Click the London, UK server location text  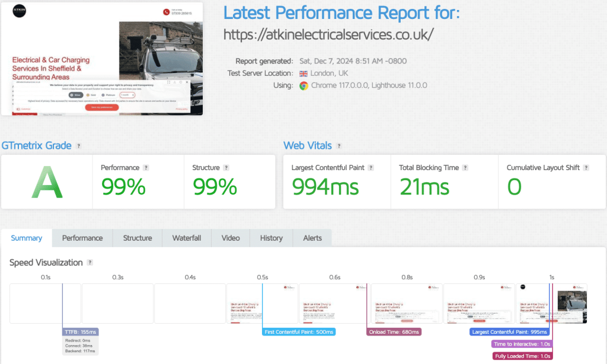(329, 73)
